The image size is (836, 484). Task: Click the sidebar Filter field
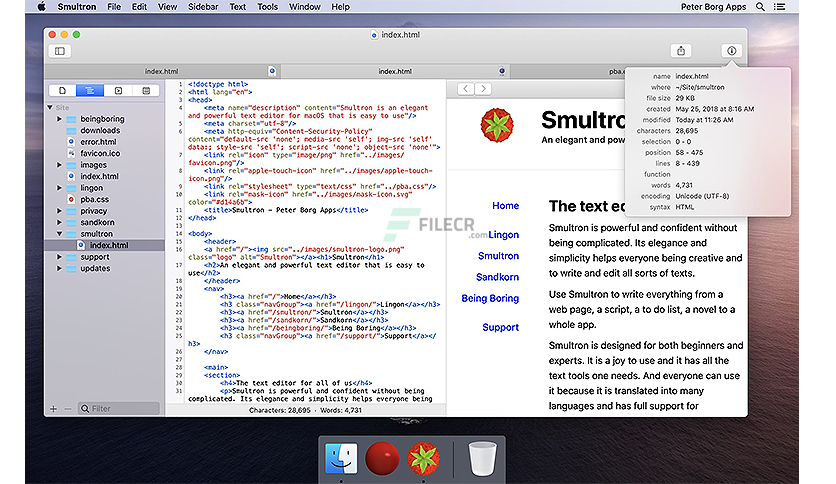tap(119, 409)
